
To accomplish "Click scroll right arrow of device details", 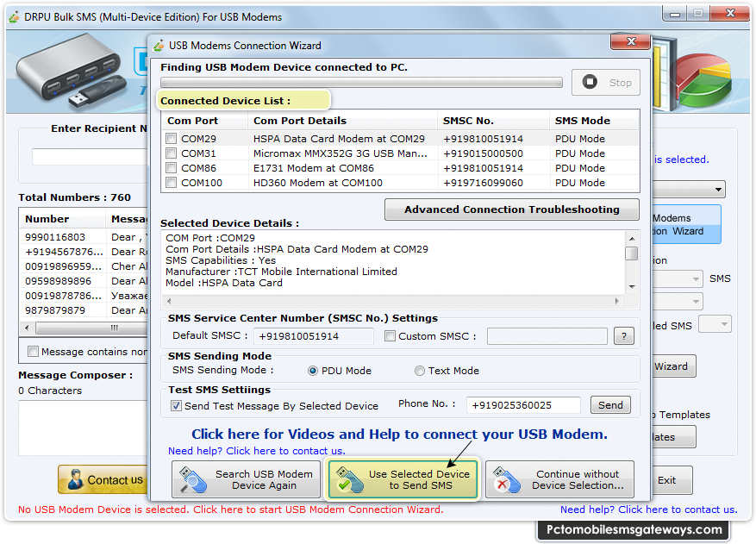I will tap(617, 301).
